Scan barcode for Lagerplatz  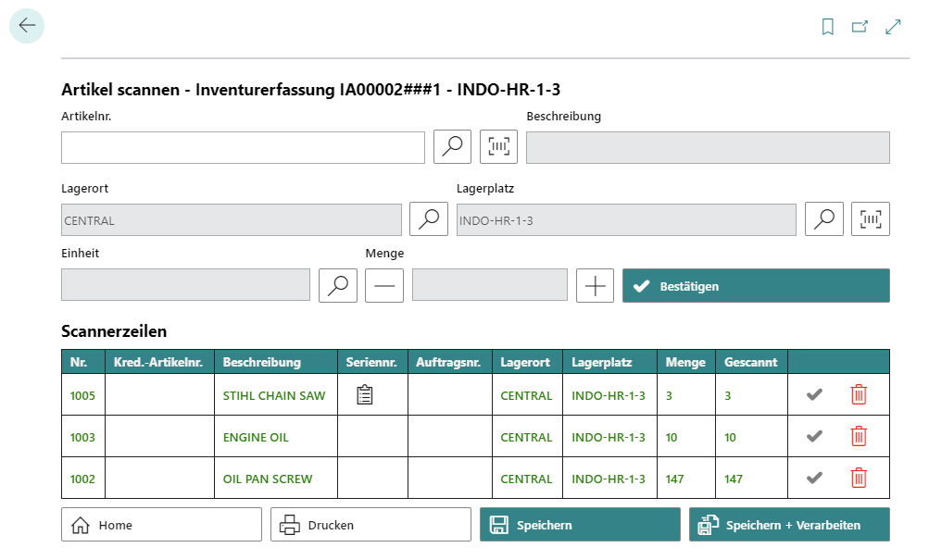pyautogui.click(x=871, y=219)
